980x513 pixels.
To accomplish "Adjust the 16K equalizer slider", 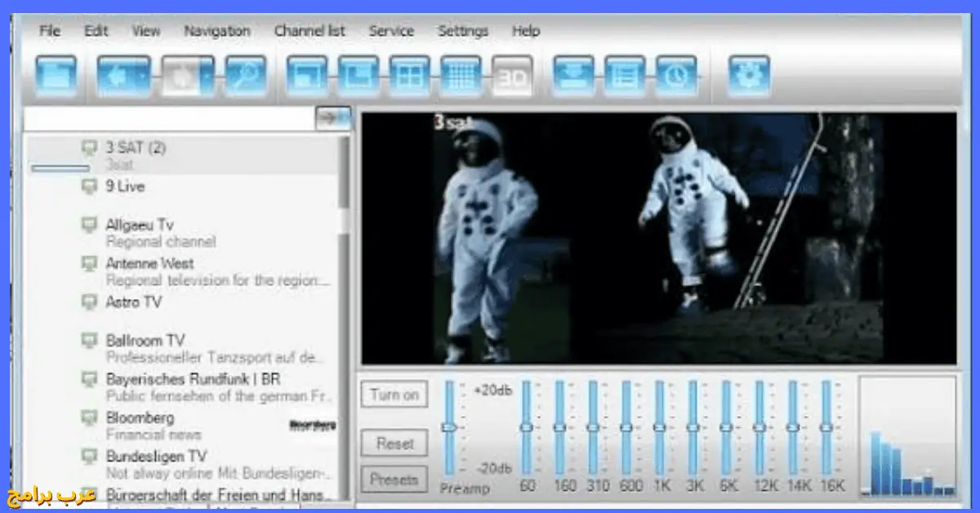I will pos(826,427).
